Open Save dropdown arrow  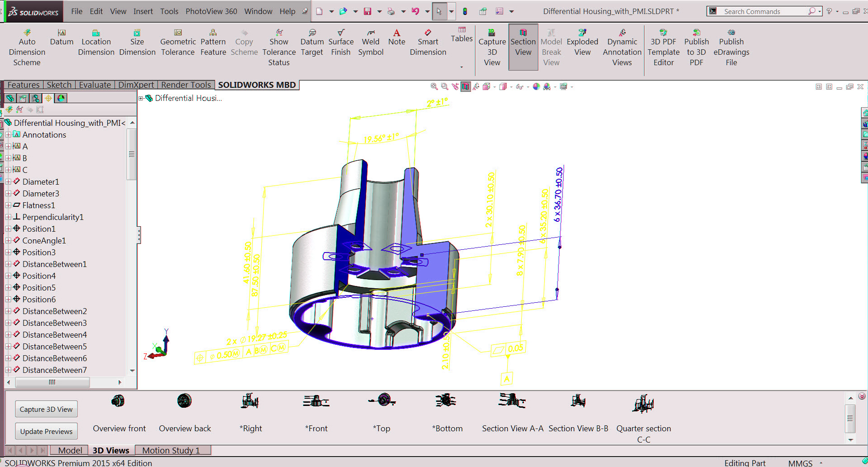[379, 11]
